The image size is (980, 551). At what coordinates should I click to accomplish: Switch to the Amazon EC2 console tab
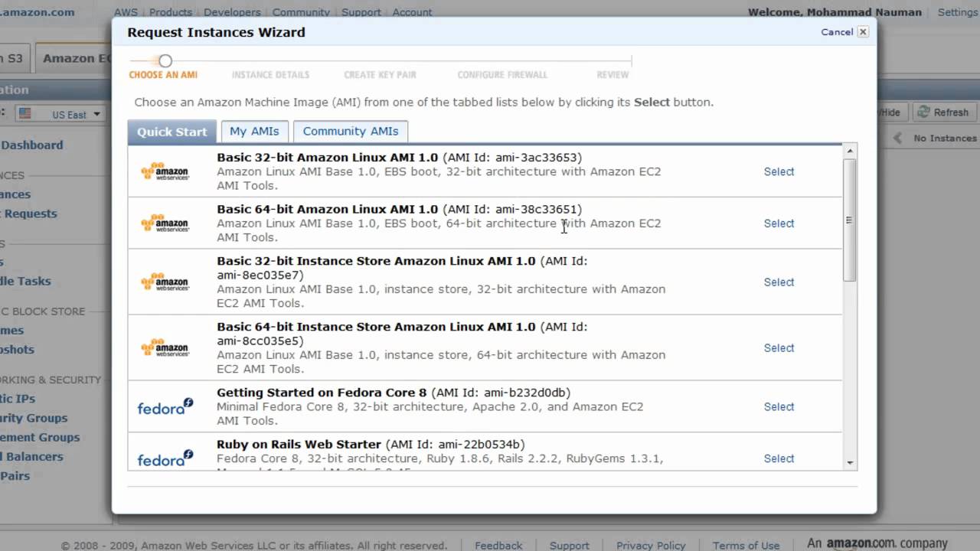(75, 58)
